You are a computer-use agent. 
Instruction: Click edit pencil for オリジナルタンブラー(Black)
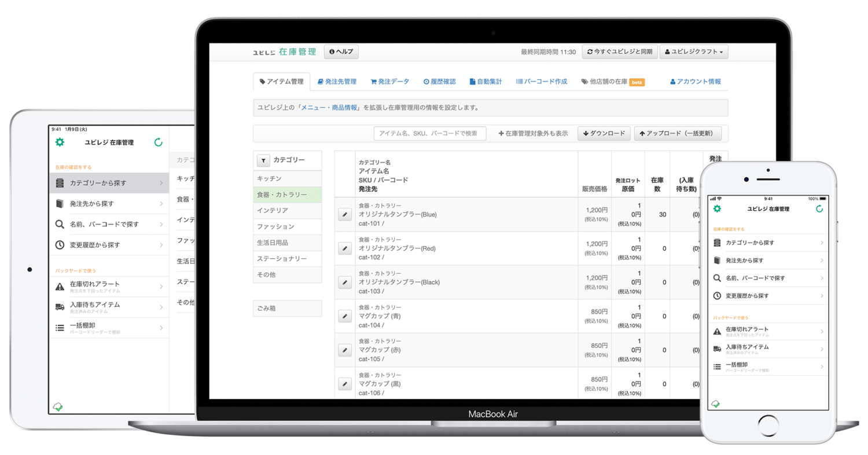[x=345, y=282]
